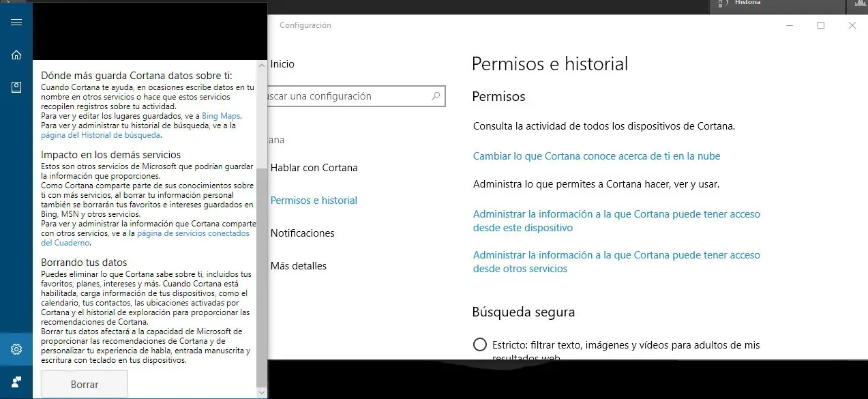Open Administrar información desde otros servicios link
Image resolution: width=868 pixels, height=399 pixels.
(616, 262)
